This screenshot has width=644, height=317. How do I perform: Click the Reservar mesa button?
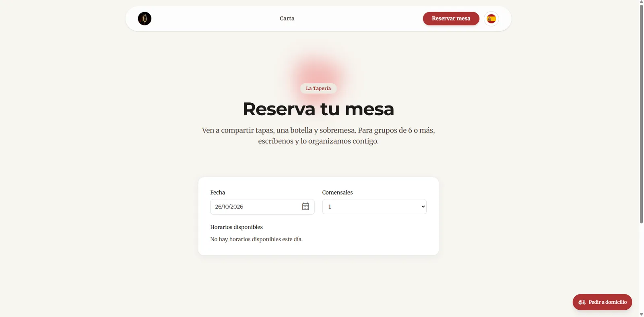[x=451, y=19]
